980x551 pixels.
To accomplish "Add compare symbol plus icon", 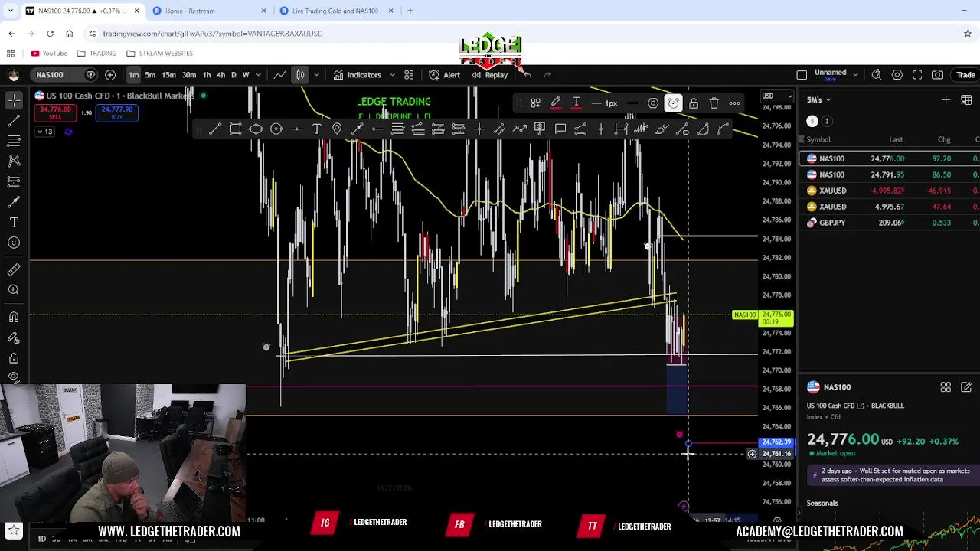I will coord(110,75).
